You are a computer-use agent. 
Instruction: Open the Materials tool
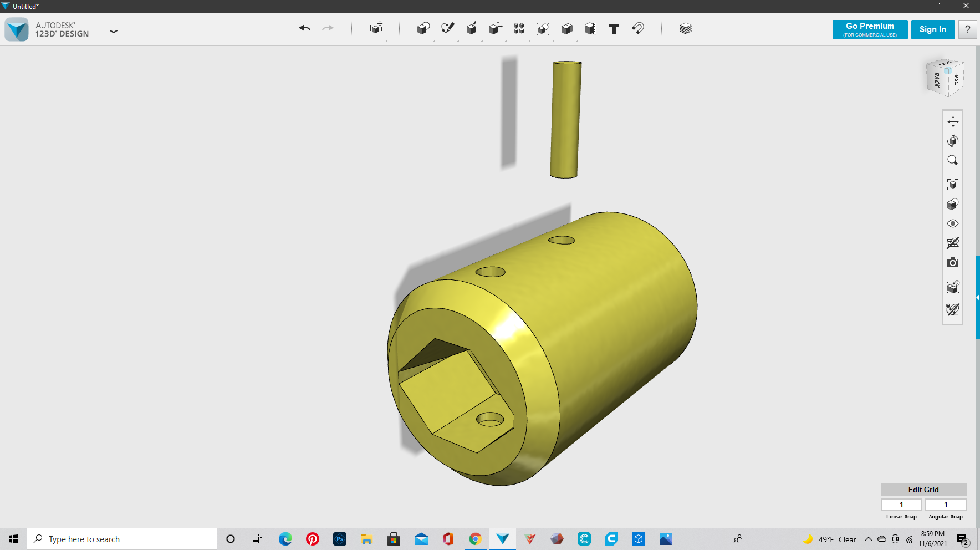click(x=686, y=29)
